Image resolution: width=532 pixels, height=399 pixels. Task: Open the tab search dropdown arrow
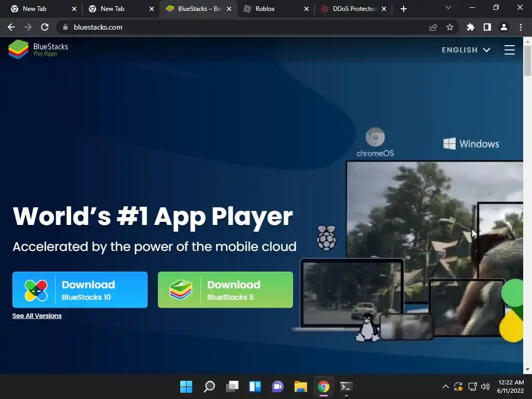pyautogui.click(x=448, y=7)
